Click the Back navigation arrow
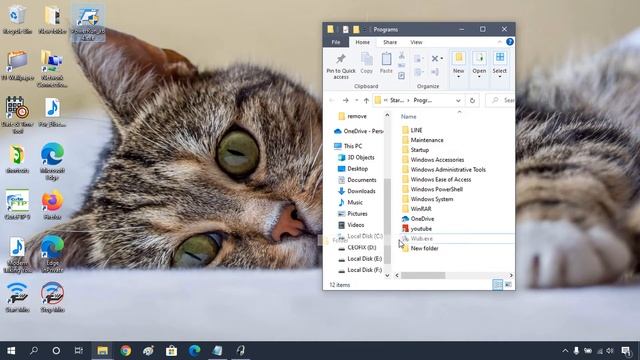The height and width of the screenshot is (360, 640). coord(332,100)
